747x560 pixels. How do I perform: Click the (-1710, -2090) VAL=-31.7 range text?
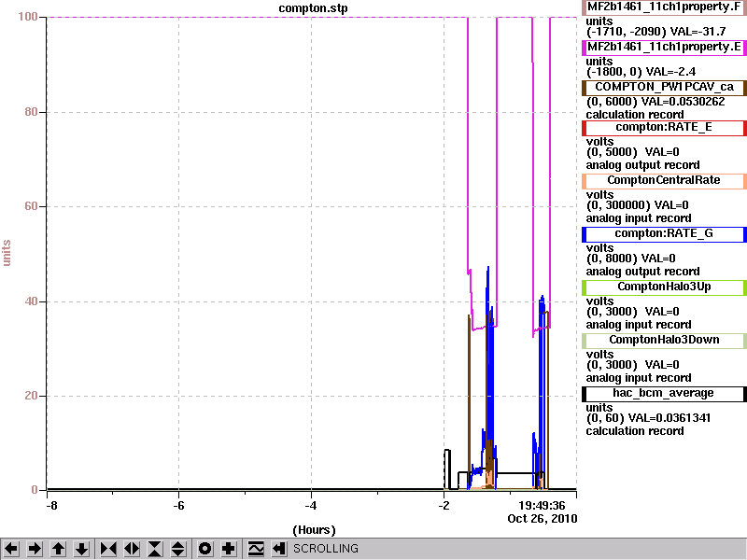655,32
